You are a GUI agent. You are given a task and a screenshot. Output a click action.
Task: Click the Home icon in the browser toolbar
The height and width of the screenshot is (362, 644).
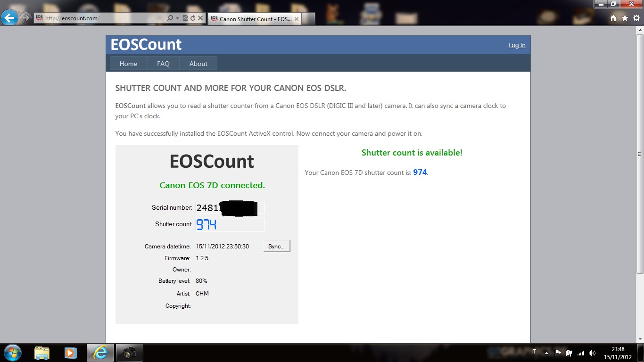coord(613,18)
